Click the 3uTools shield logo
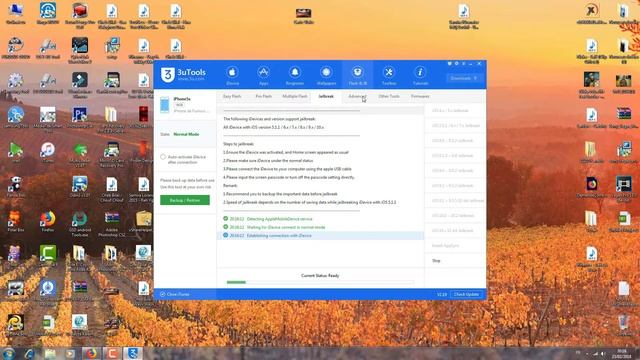The image size is (640, 360). pyautogui.click(x=167, y=75)
